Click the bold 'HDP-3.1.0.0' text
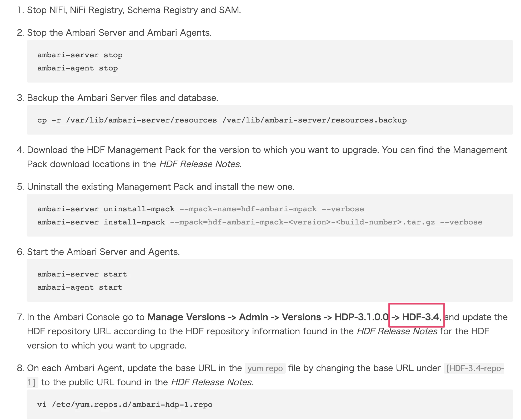 pos(362,317)
